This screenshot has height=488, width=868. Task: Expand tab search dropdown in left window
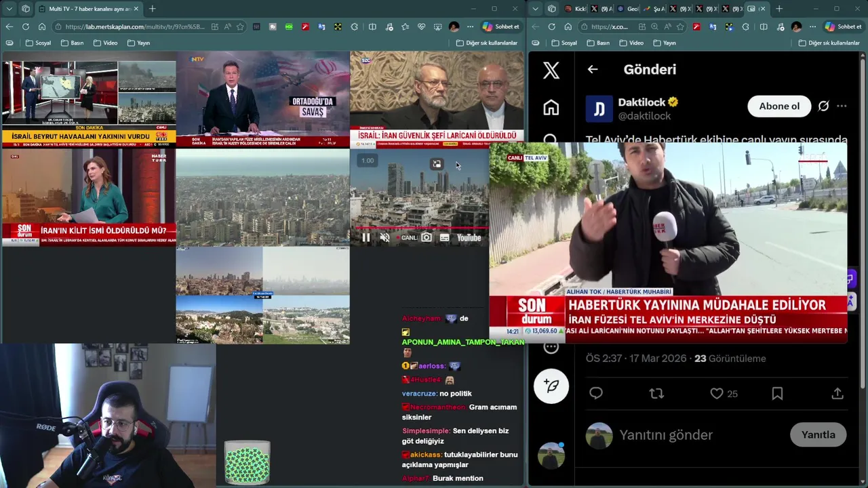click(9, 9)
